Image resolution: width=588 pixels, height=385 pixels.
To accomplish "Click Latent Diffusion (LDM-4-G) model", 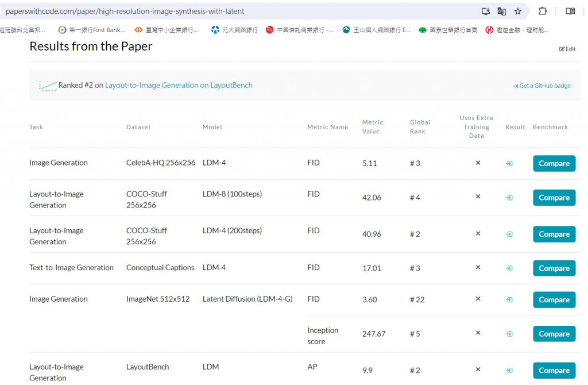I will [247, 299].
